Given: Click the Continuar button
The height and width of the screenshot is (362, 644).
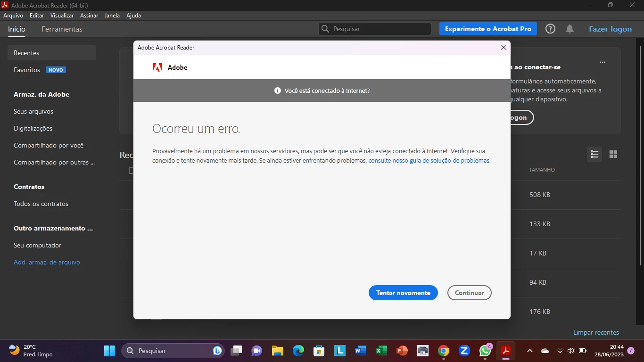Looking at the screenshot, I should click(470, 293).
